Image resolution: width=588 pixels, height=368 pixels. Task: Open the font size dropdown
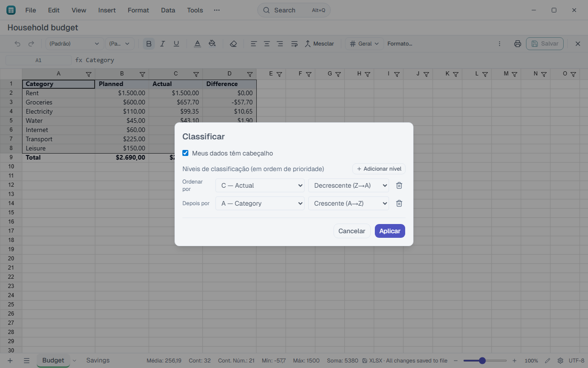click(x=120, y=44)
